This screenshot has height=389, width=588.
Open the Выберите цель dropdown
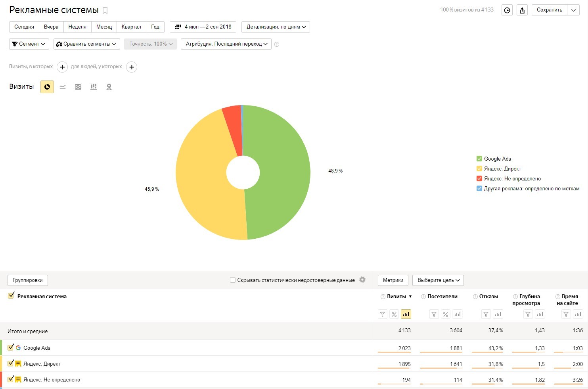pyautogui.click(x=438, y=280)
